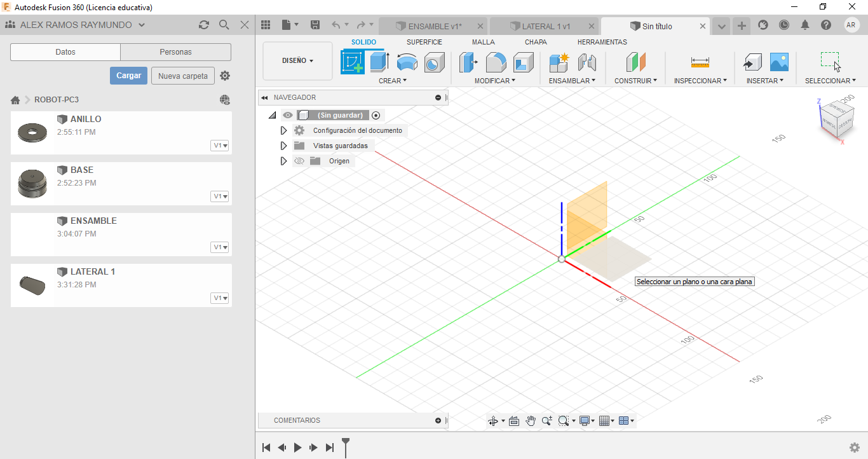Open the BASE design thumbnail
Image resolution: width=868 pixels, height=459 pixels.
pos(32,184)
